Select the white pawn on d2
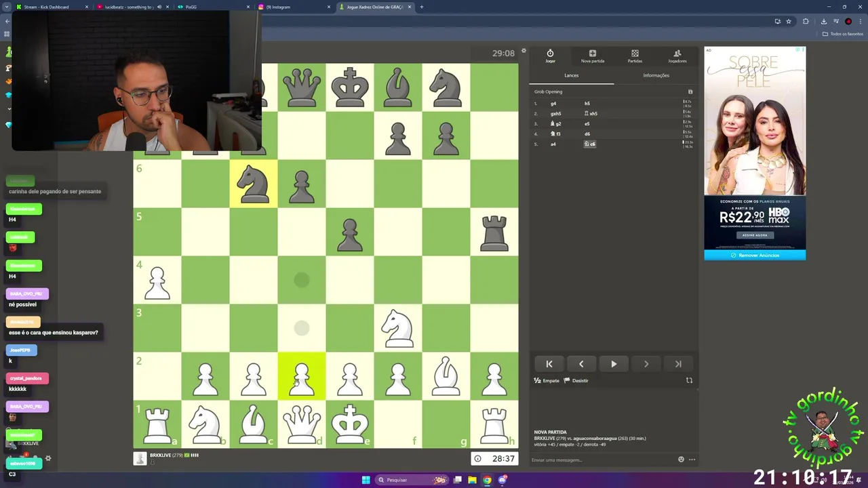 [302, 376]
